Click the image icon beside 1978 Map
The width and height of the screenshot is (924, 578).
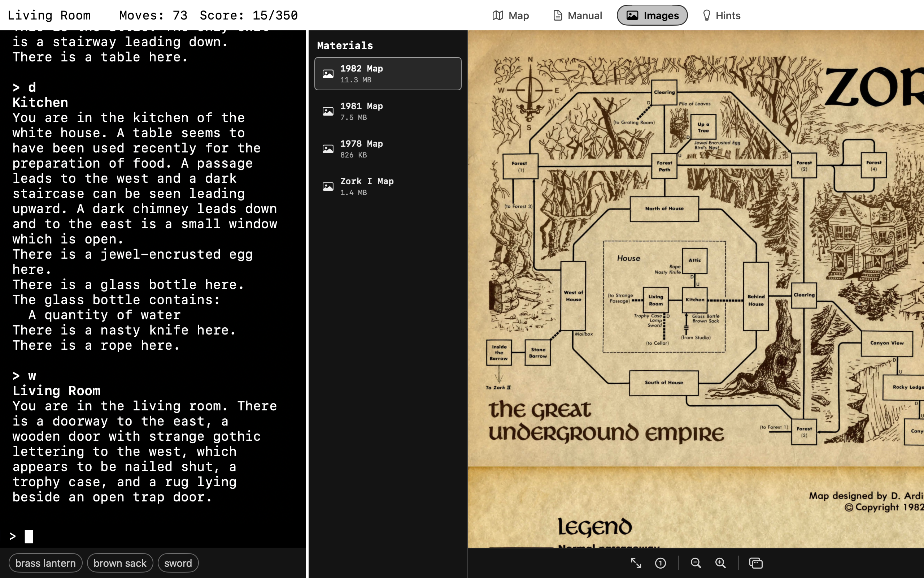(x=328, y=149)
